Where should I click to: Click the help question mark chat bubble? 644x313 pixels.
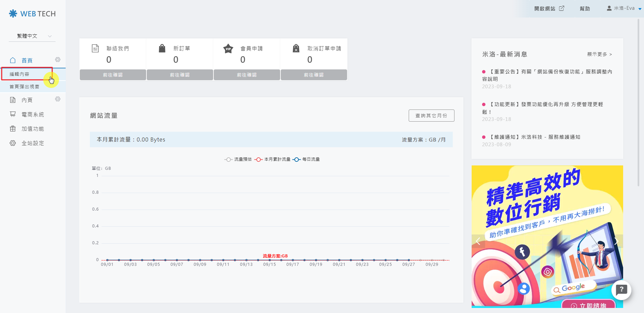[x=621, y=290]
